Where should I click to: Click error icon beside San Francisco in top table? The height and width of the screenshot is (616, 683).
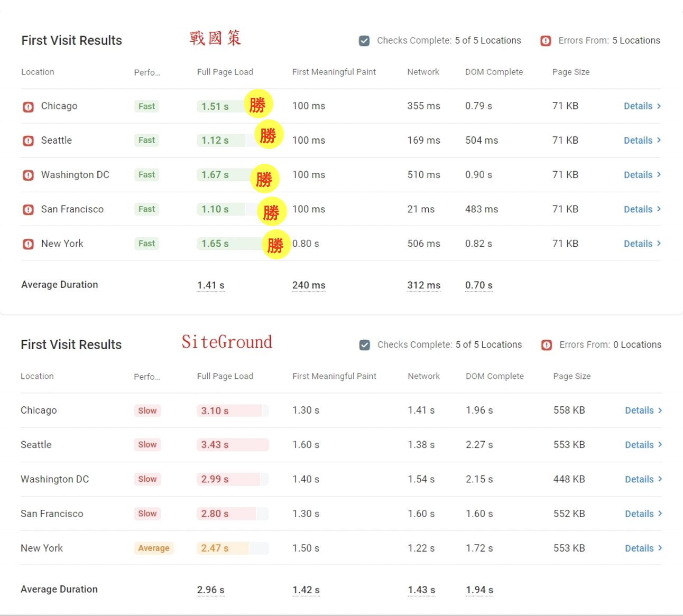click(x=28, y=210)
